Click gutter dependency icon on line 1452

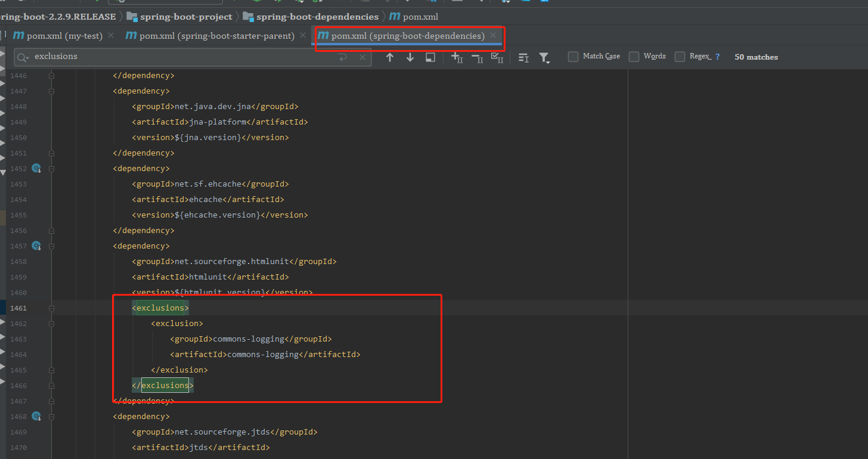click(36, 169)
